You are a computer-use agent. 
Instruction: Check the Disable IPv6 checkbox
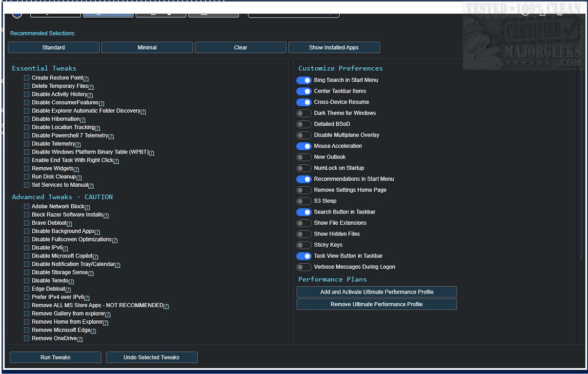click(27, 248)
